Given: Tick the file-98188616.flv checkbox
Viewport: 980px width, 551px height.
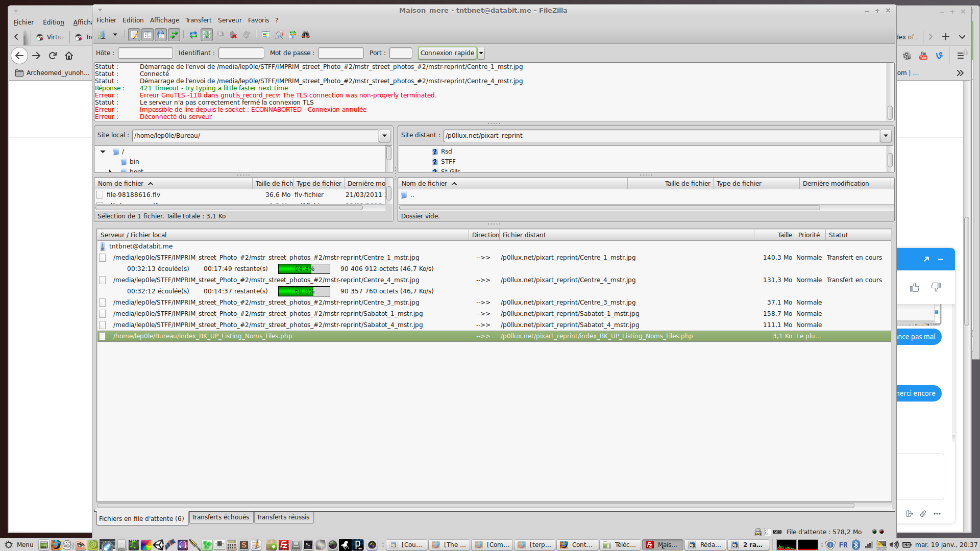Looking at the screenshot, I should click(x=100, y=195).
